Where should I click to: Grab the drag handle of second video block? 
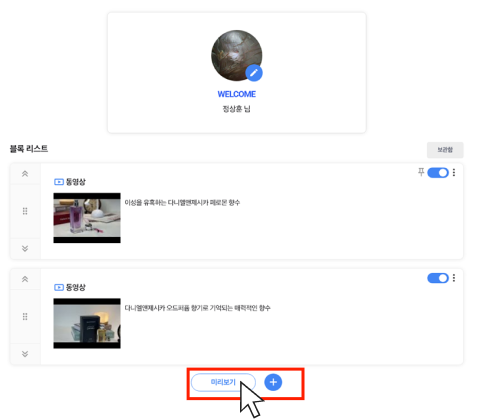(25, 316)
